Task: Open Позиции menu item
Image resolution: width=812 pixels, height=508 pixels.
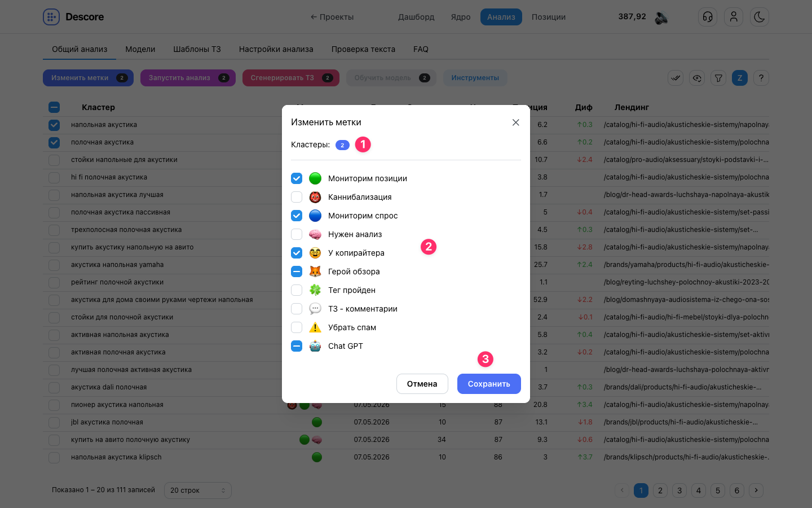Action: (x=549, y=17)
